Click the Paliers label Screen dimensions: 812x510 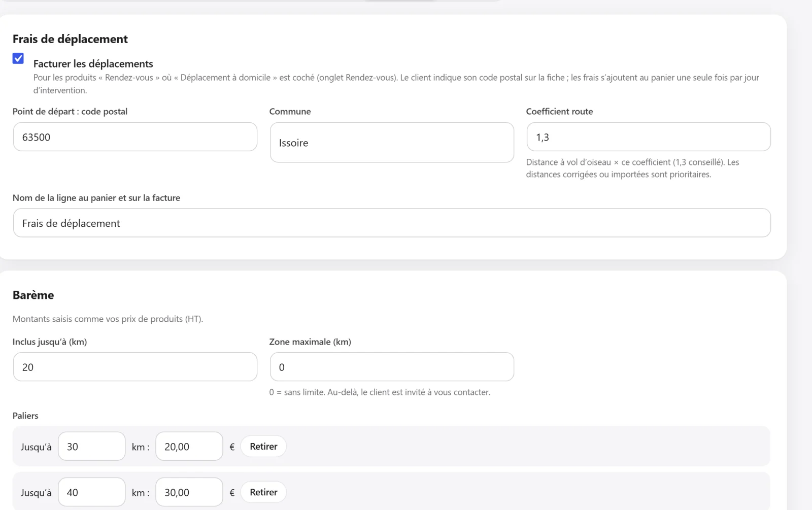pyautogui.click(x=25, y=416)
